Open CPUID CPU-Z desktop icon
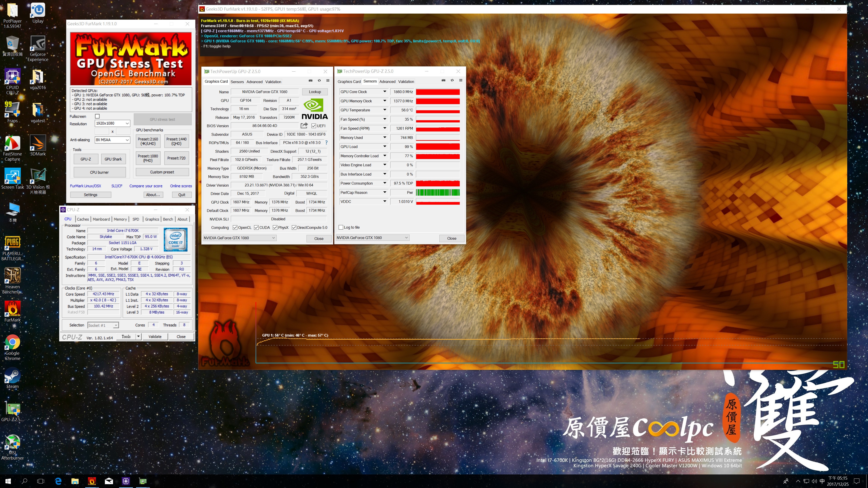 click(x=12, y=82)
